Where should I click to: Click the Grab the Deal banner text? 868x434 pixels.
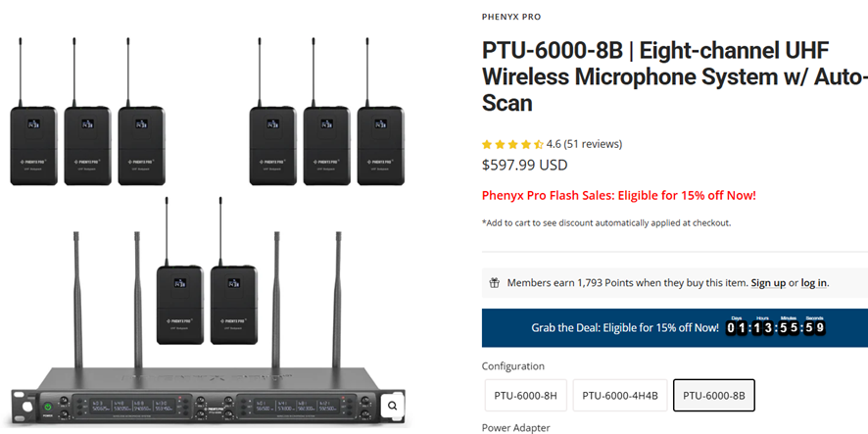pos(624,328)
